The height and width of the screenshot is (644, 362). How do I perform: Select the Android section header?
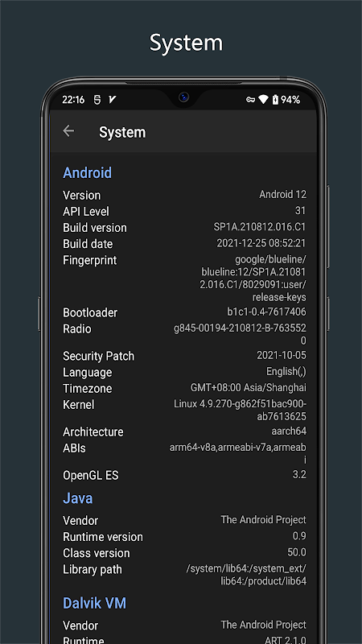coord(87,172)
